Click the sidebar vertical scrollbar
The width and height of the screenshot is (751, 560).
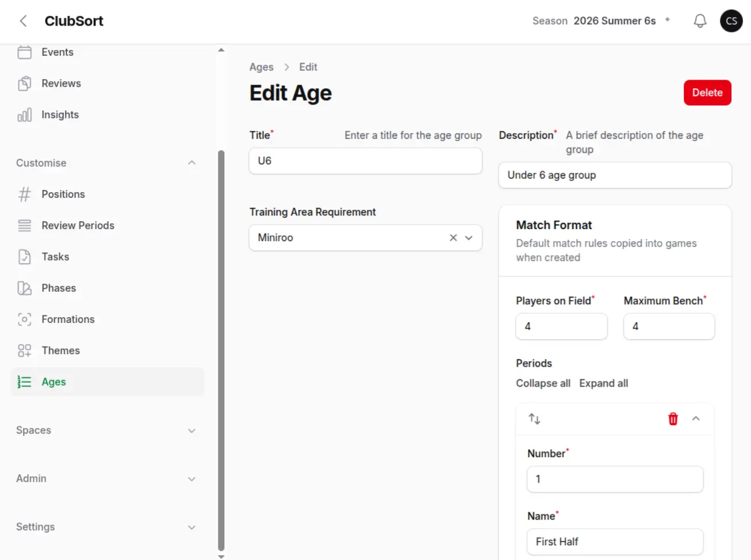pos(221,350)
